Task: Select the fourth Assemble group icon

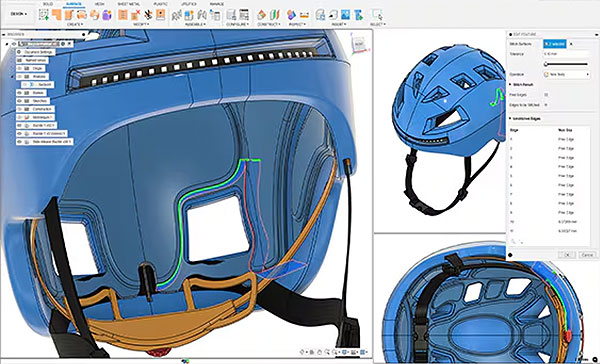Action: (215, 15)
